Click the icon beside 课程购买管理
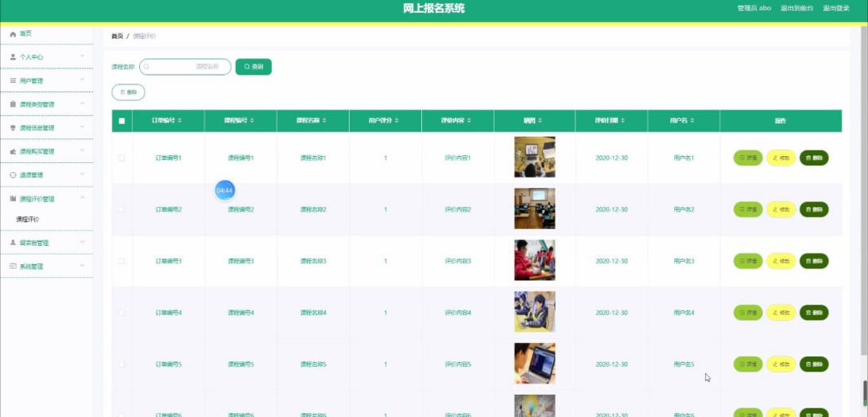The width and height of the screenshot is (868, 417). point(13,151)
